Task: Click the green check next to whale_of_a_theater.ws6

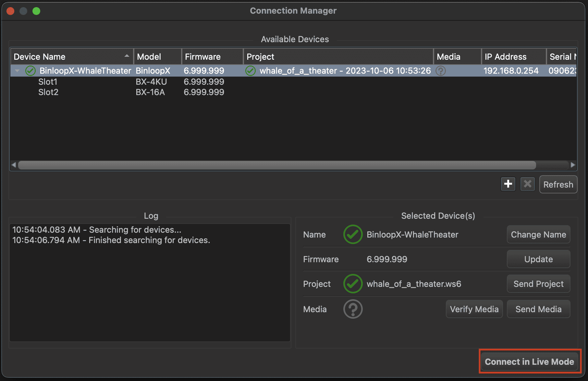Action: [x=353, y=284]
